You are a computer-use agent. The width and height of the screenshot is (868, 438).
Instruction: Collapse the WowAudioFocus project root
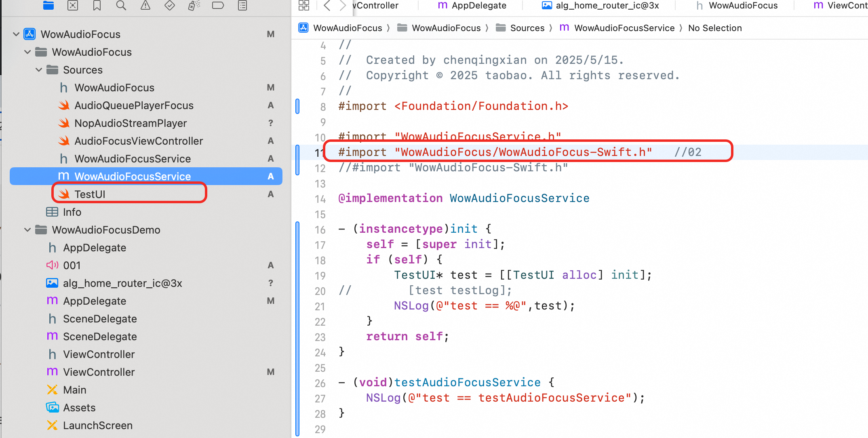tap(16, 34)
